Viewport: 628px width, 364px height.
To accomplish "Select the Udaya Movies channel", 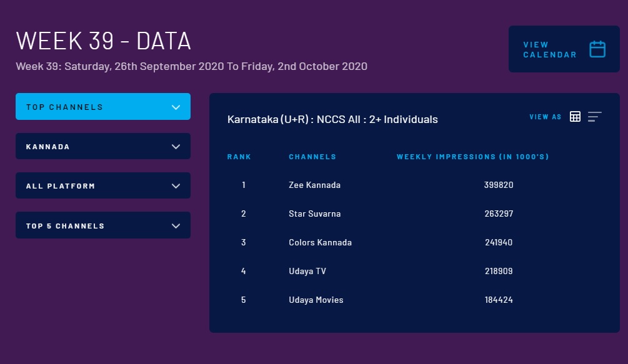I will (x=316, y=300).
